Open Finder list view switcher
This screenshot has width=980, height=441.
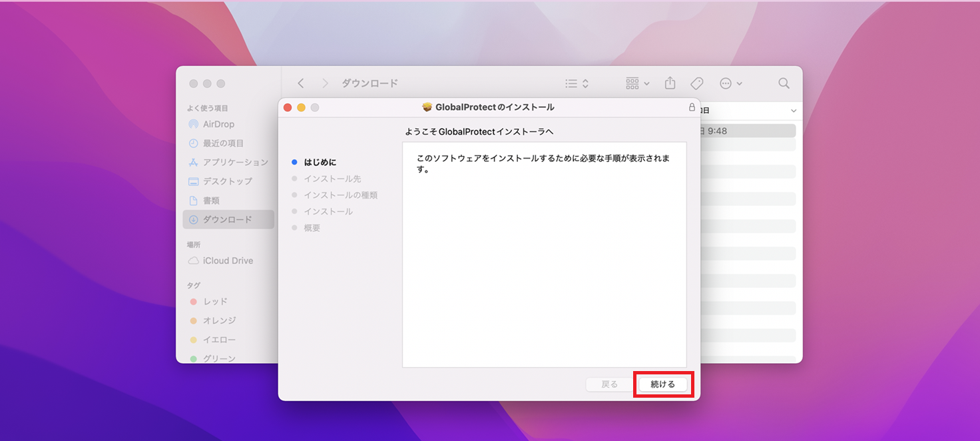click(x=577, y=83)
